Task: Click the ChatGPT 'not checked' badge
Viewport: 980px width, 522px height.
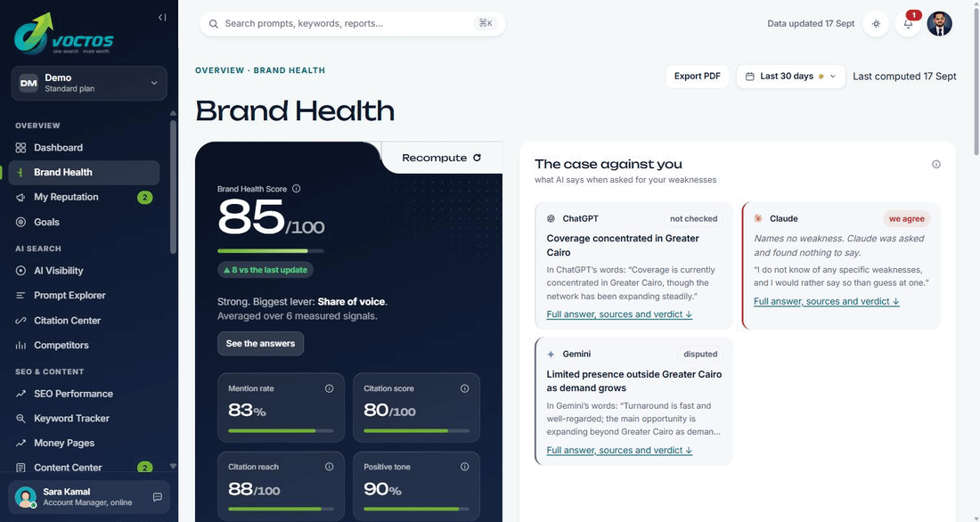Action: [x=693, y=219]
